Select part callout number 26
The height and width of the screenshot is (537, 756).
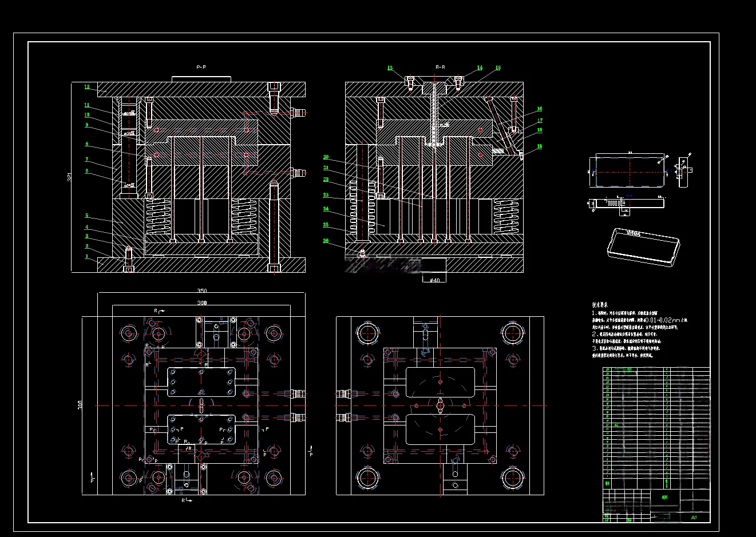(x=326, y=241)
